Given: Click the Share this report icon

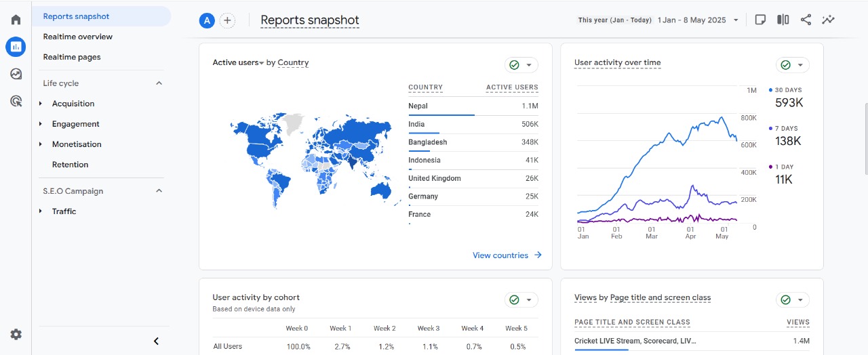Looking at the screenshot, I should pyautogui.click(x=806, y=20).
